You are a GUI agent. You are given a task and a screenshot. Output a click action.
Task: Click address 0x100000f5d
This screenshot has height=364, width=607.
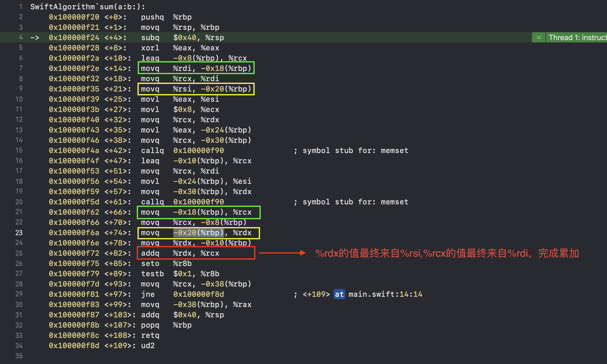pyautogui.click(x=74, y=202)
